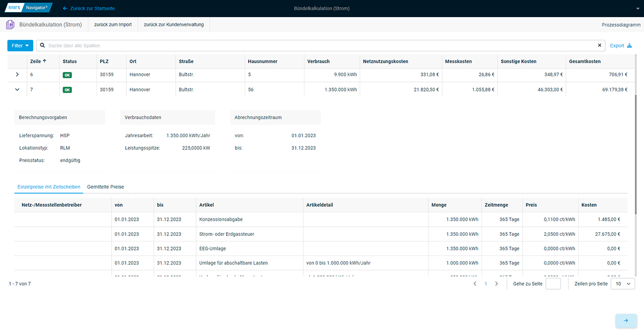Go to the previous page arrow

[474, 284]
